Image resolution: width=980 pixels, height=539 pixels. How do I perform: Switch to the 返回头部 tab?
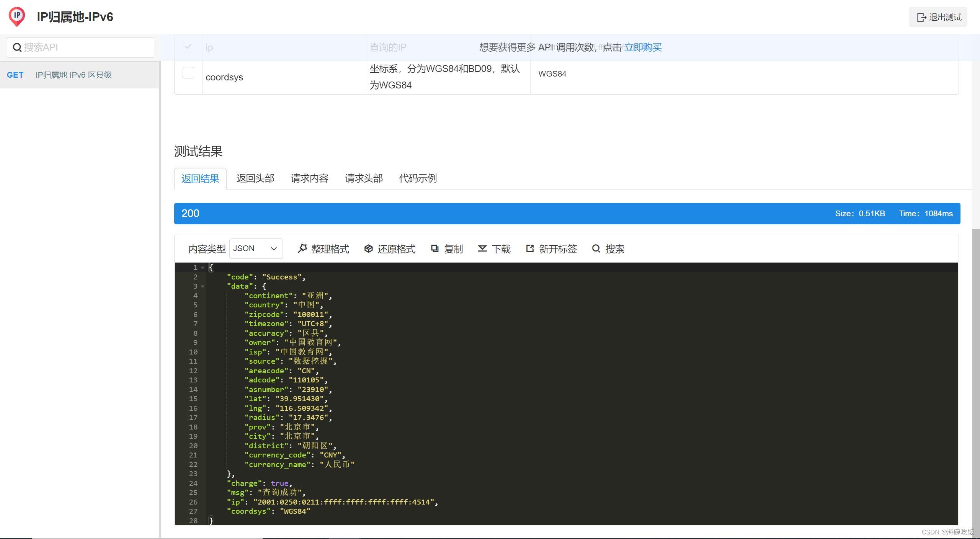255,178
